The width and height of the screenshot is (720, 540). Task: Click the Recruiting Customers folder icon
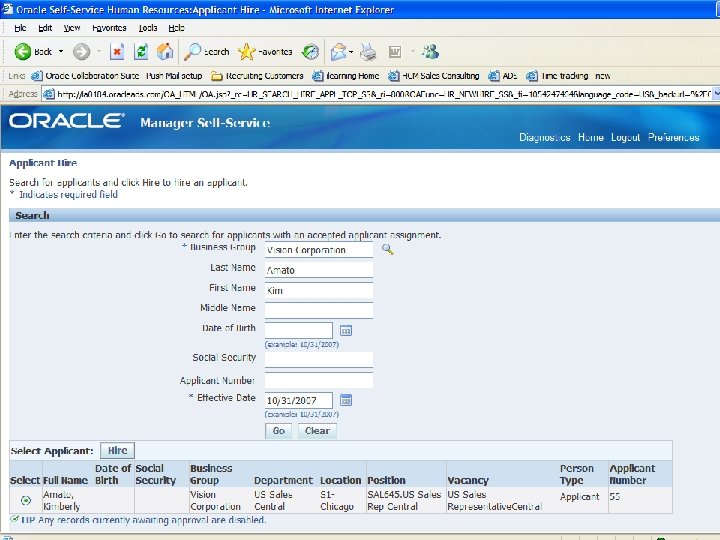pyautogui.click(x=217, y=76)
